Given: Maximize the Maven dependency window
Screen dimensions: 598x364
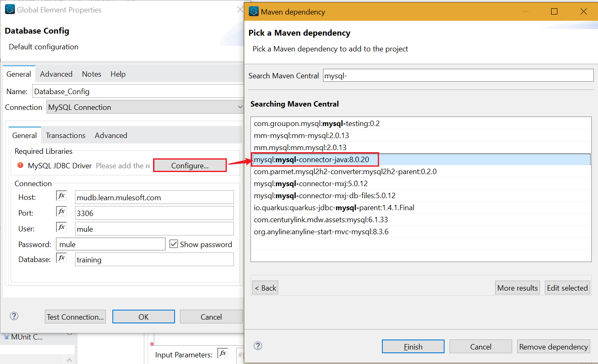Looking at the screenshot, I should pos(554,12).
